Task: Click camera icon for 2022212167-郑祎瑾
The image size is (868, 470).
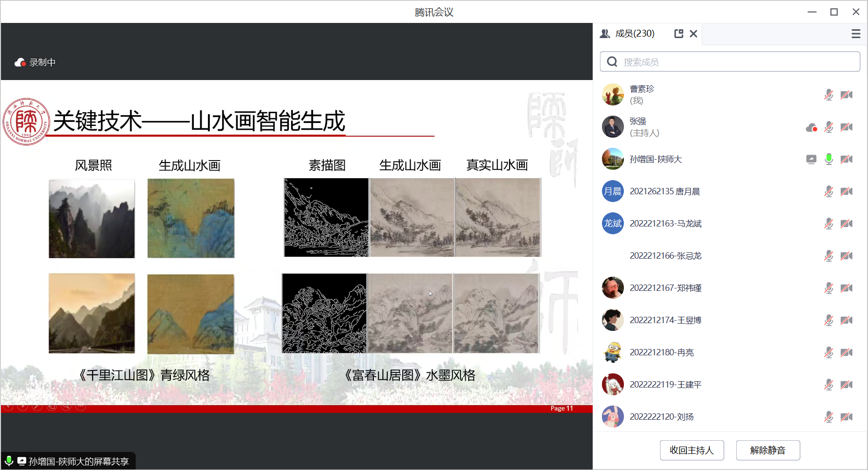Action: coord(847,288)
